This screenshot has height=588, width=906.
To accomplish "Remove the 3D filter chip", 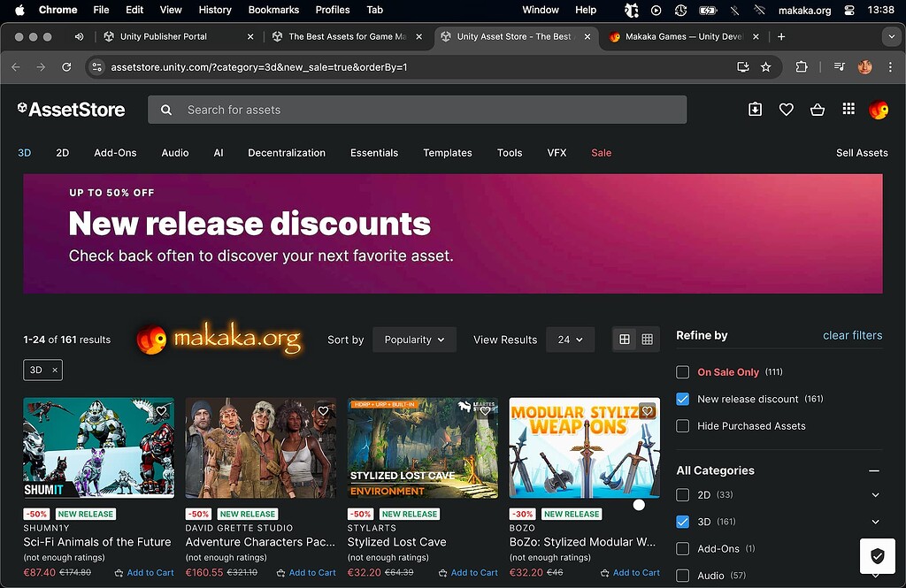I will tap(54, 370).
